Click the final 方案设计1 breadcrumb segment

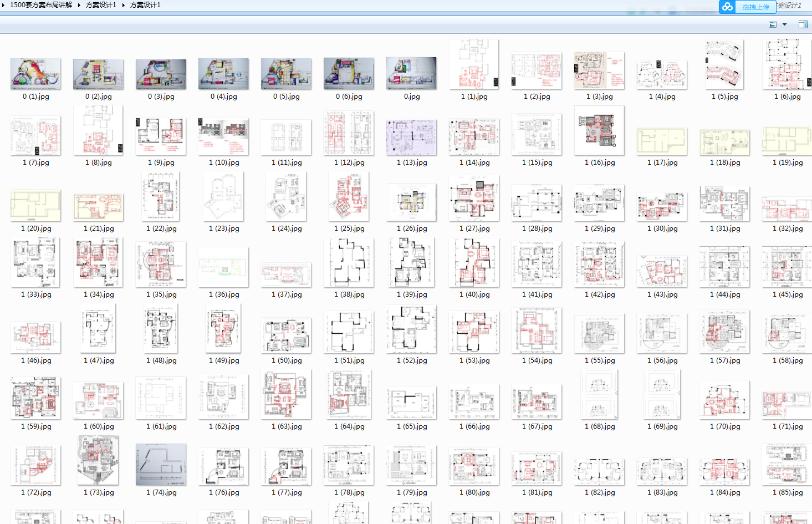[145, 5]
